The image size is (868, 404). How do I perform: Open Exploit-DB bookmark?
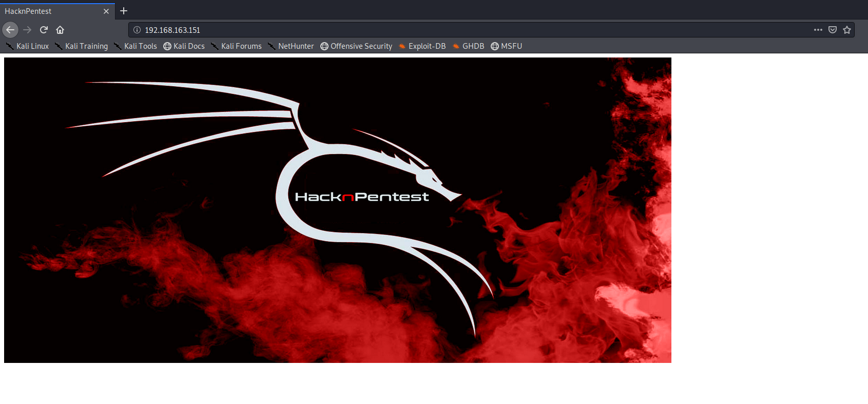click(422, 46)
